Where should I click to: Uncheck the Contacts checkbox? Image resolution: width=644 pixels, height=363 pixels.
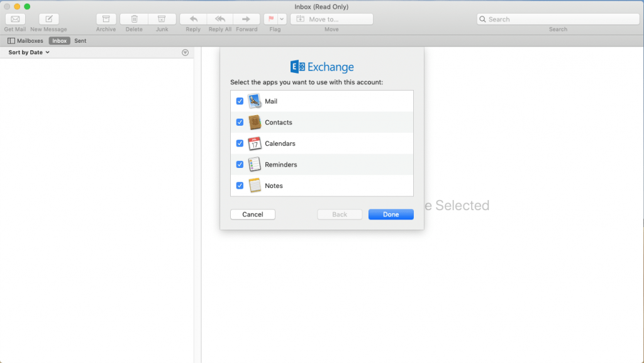tap(240, 123)
